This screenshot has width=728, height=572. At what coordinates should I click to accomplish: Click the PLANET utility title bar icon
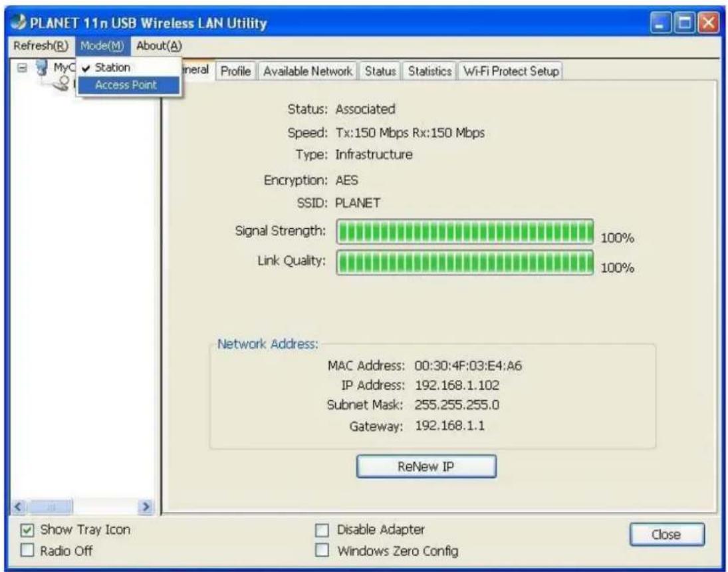(19, 22)
